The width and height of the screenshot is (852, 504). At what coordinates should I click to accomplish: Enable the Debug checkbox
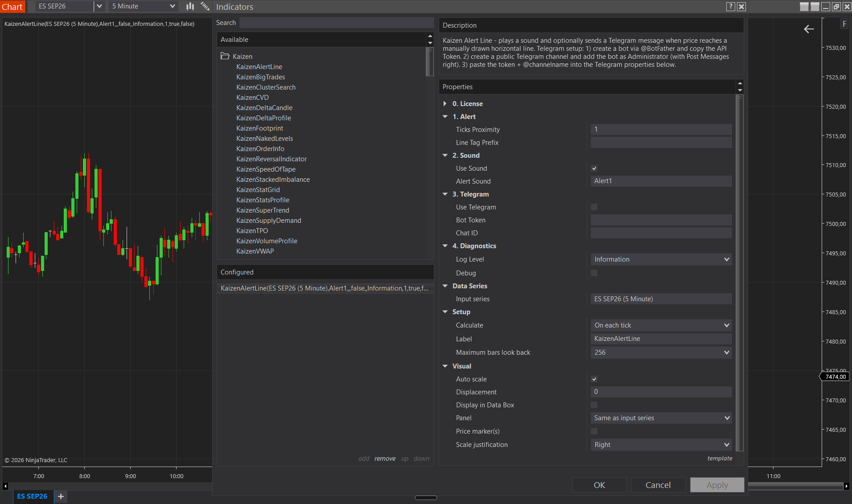point(594,273)
